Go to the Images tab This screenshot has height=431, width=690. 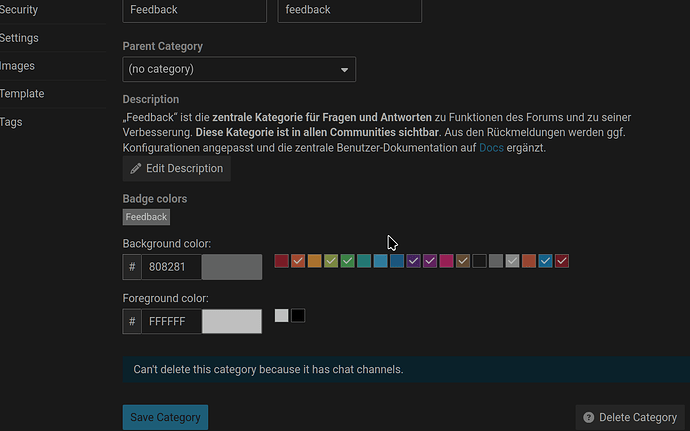tap(17, 66)
